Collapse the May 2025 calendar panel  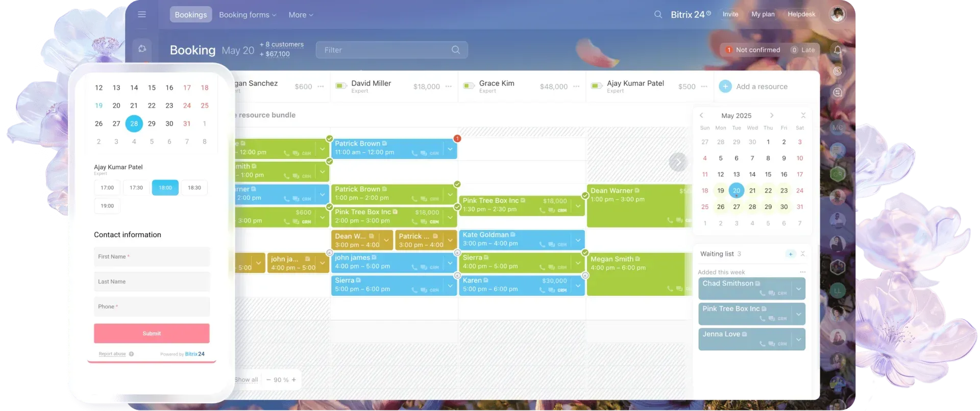[803, 115]
